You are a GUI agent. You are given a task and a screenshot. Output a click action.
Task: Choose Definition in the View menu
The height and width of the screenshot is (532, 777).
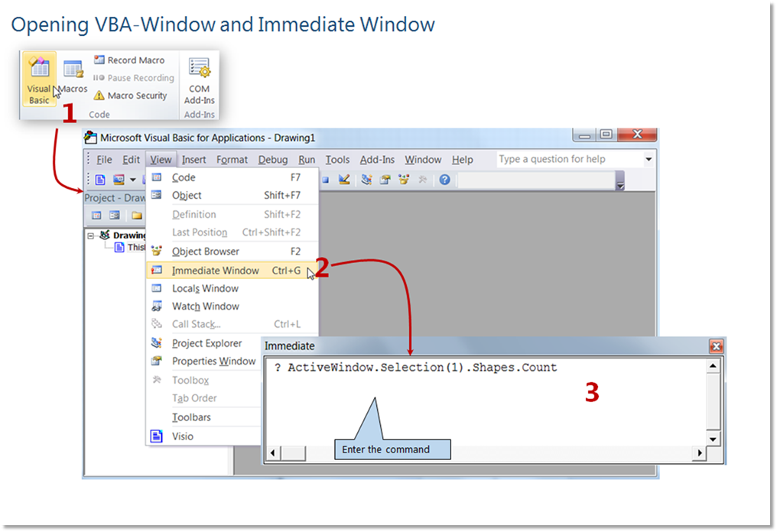[x=232, y=215]
